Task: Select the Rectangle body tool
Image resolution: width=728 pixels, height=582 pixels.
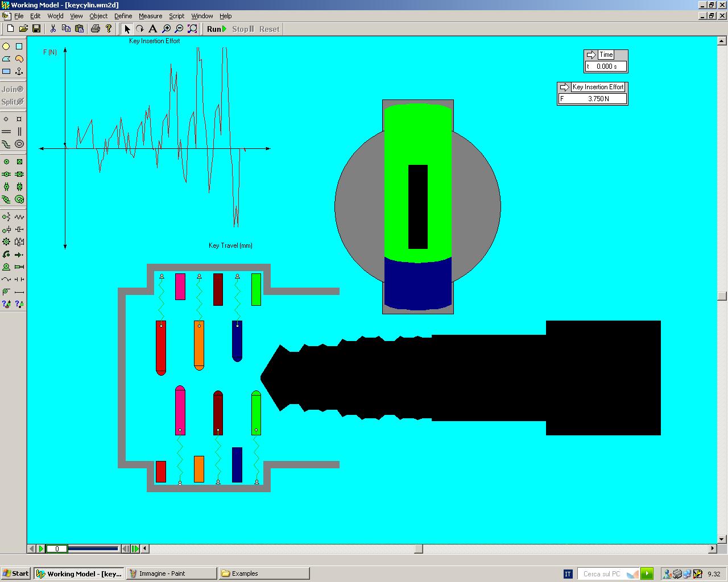Action: tap(6, 71)
